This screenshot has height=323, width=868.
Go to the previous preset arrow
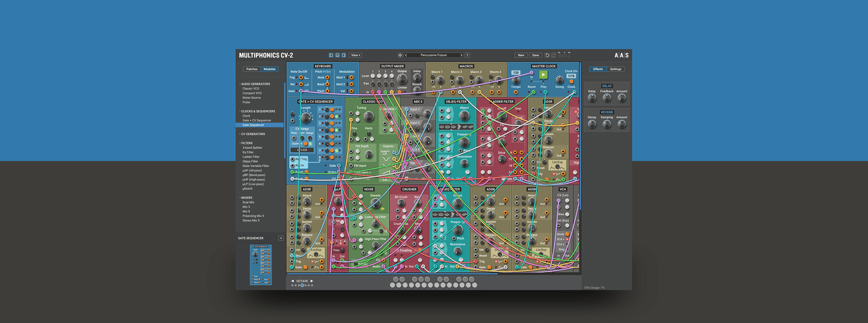coord(406,55)
